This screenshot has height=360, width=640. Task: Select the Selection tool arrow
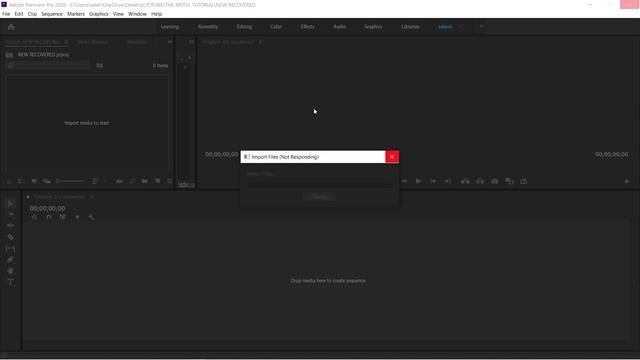click(11, 203)
